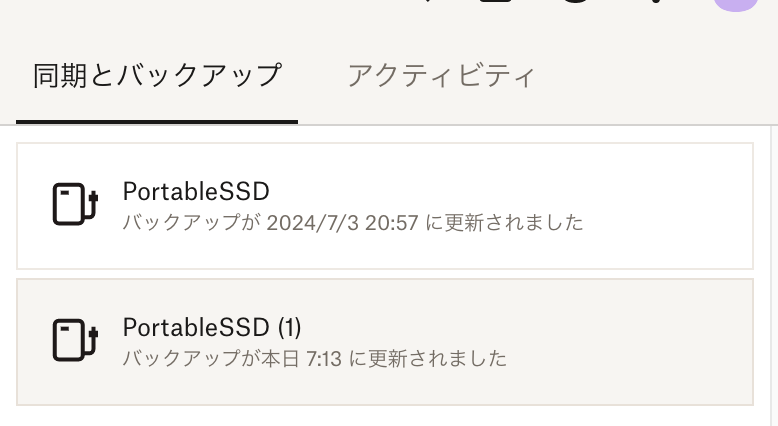Click the PortableSSD (1) device name
778x426 pixels.
[x=212, y=327]
